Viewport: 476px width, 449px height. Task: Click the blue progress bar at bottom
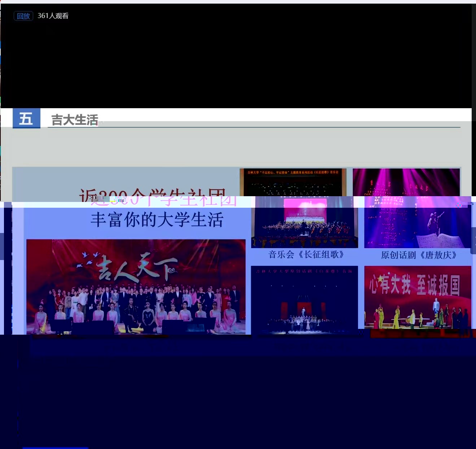55,448
